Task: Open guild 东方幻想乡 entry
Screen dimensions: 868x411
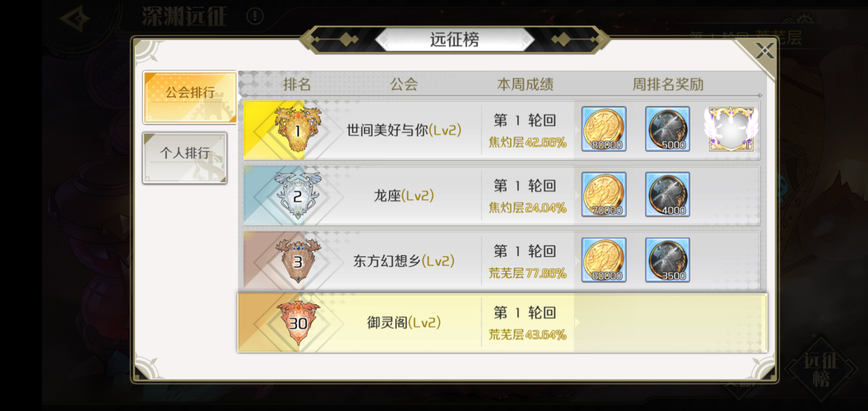Action: point(404,261)
